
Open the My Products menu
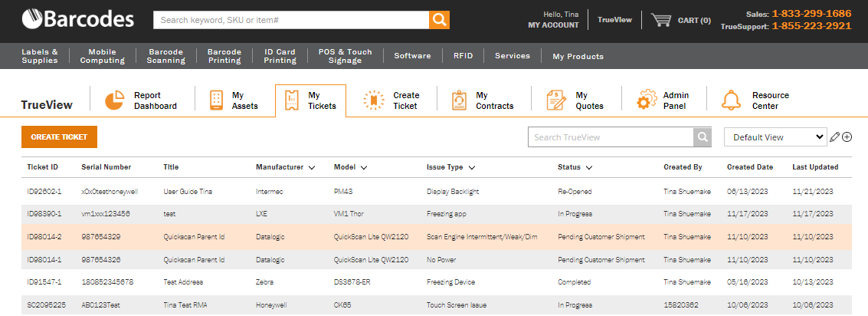pos(578,57)
